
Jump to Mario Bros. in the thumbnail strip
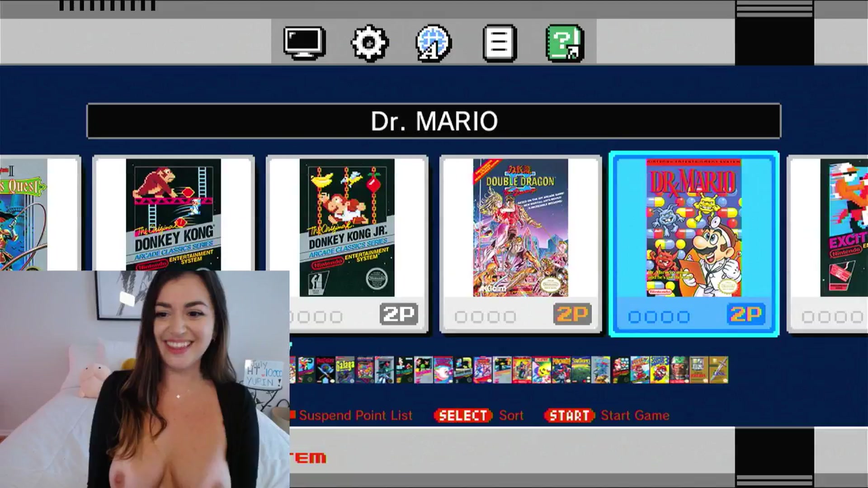[x=464, y=370]
